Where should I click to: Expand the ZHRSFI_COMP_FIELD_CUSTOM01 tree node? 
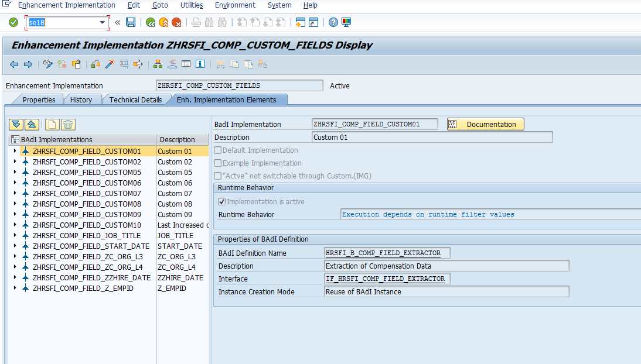click(14, 151)
